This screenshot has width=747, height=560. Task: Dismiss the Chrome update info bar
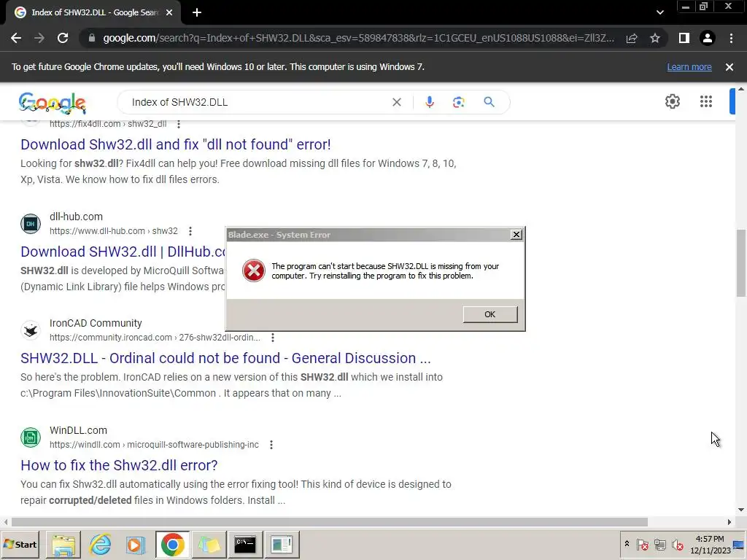tap(729, 67)
